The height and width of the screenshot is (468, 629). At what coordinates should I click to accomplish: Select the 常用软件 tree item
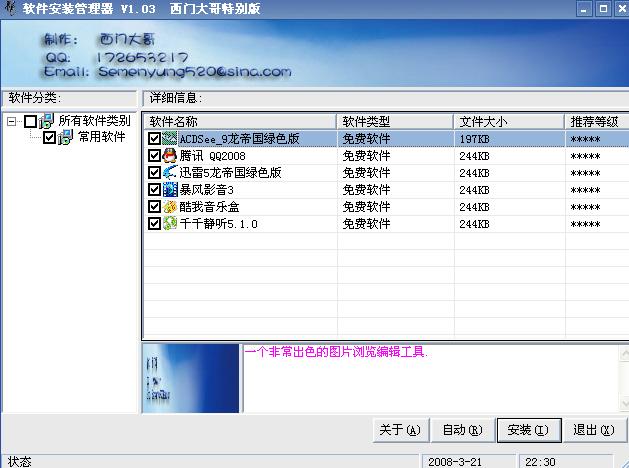102,137
